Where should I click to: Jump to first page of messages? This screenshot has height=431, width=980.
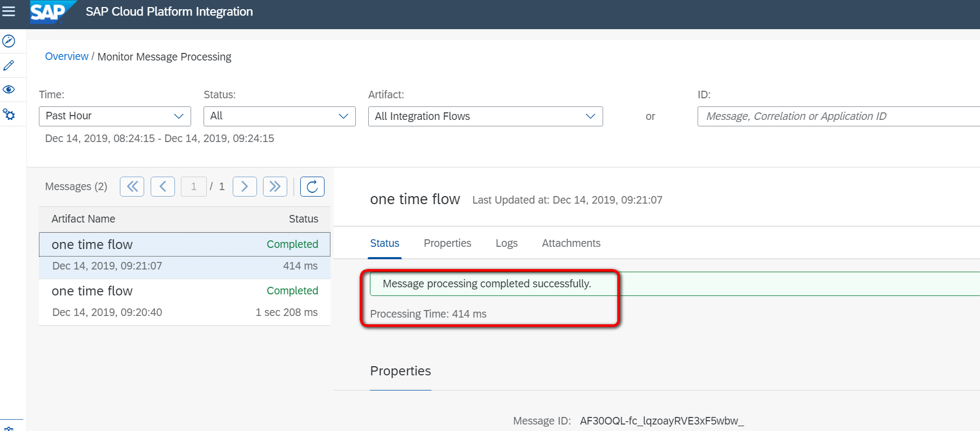pyautogui.click(x=132, y=187)
